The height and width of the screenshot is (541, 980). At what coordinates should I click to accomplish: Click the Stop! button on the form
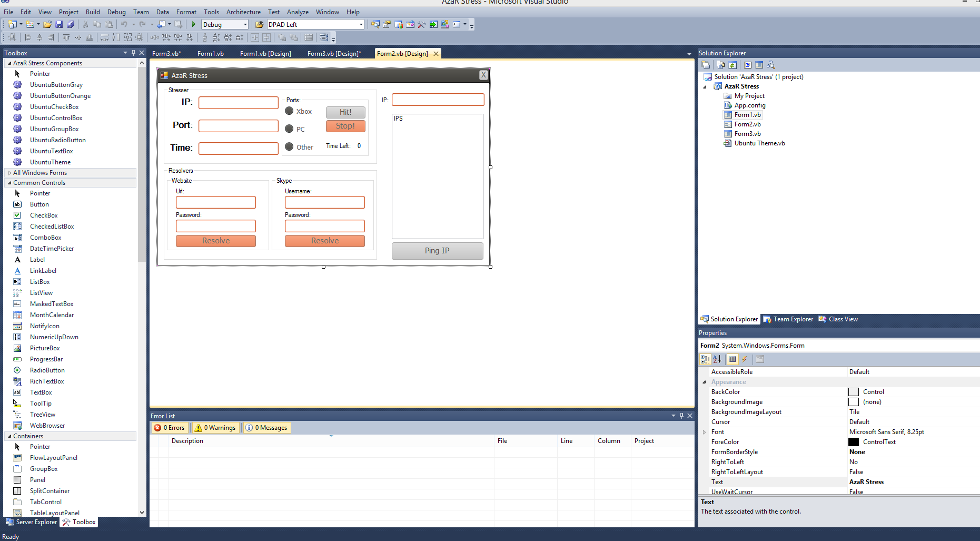pyautogui.click(x=345, y=126)
